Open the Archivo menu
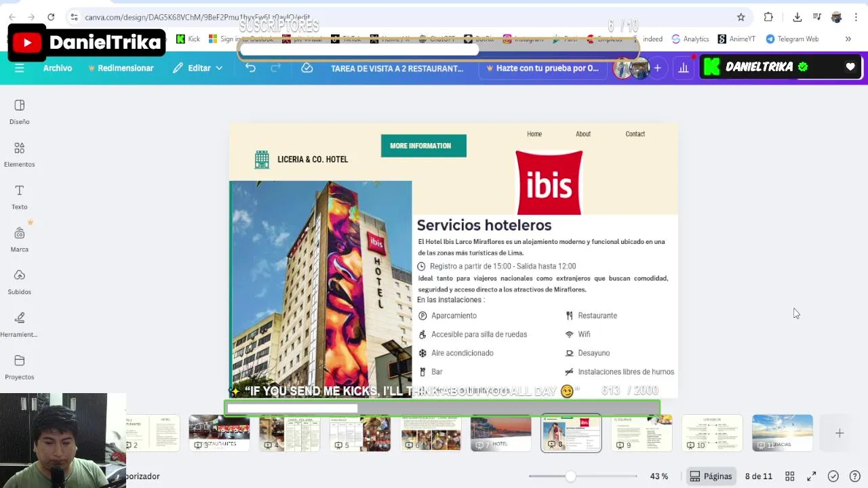 pos(58,68)
